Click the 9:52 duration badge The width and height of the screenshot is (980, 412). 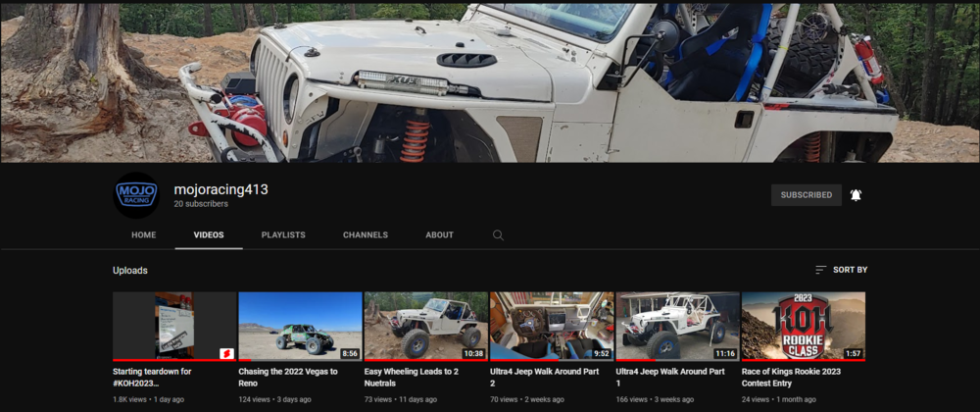[x=602, y=354]
